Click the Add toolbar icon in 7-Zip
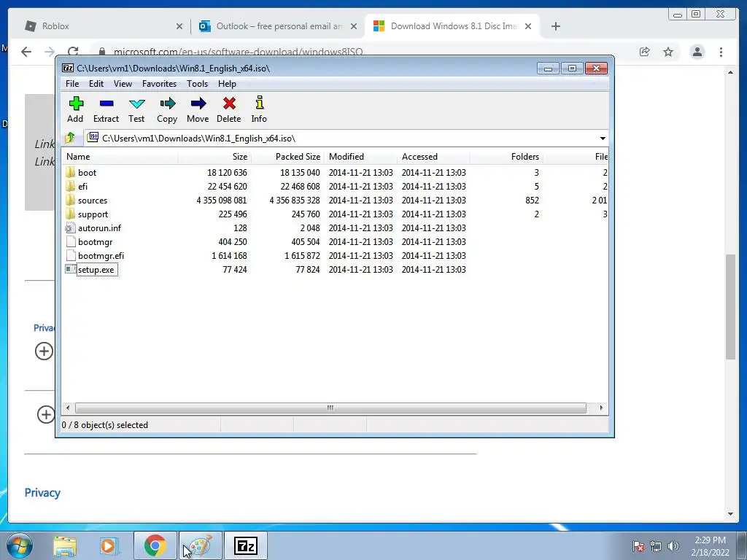Viewport: 747px width, 560px height. click(76, 104)
